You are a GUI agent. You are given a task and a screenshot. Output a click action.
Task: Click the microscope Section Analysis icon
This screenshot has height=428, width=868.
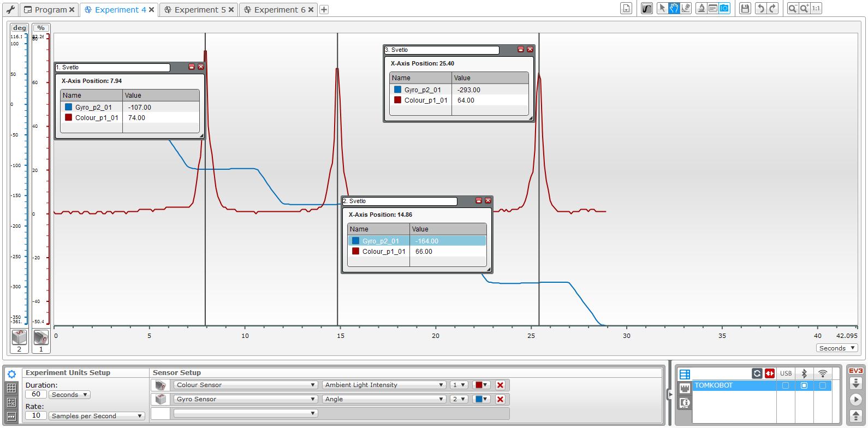coord(701,8)
